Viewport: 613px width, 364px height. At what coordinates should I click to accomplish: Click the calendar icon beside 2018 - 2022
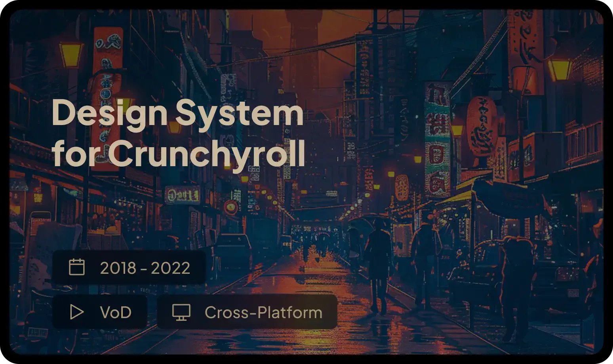(x=77, y=267)
